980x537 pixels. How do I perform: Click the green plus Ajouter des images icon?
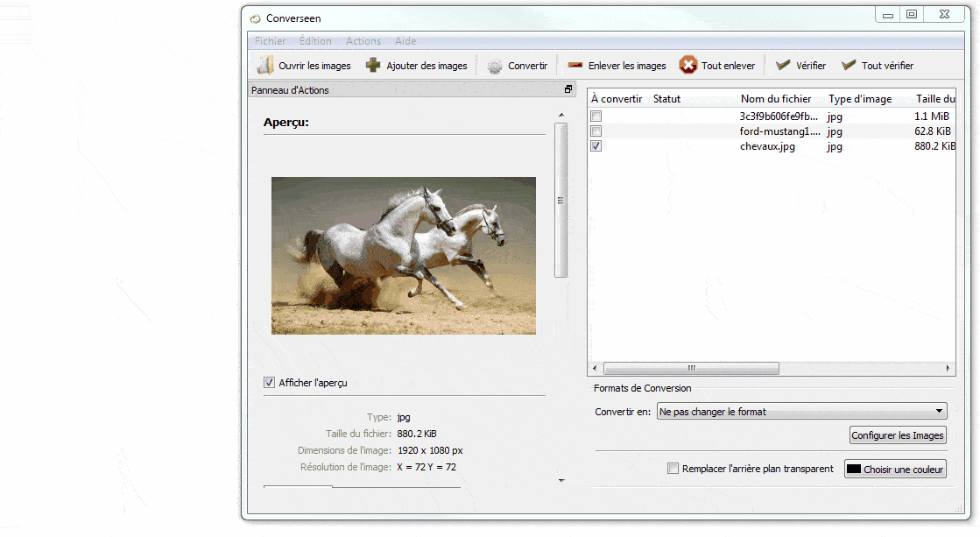coord(373,65)
